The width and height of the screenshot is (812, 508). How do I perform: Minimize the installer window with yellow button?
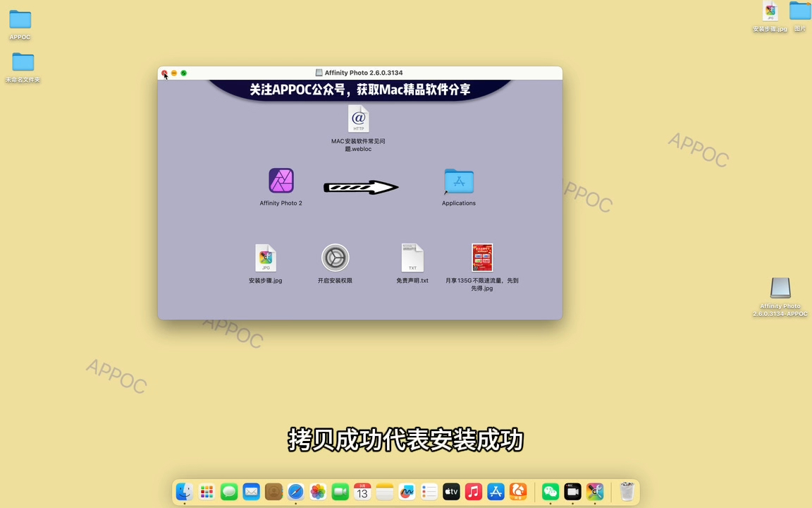pyautogui.click(x=174, y=73)
